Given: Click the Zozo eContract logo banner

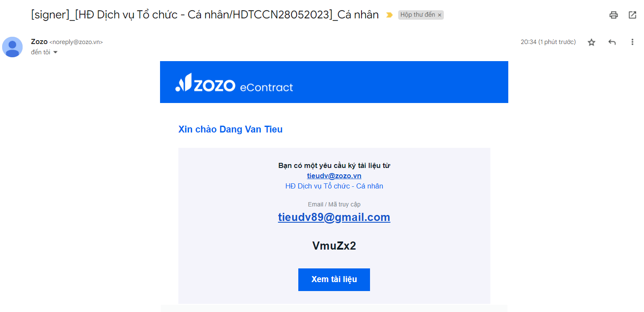Looking at the screenshot, I should click(334, 82).
